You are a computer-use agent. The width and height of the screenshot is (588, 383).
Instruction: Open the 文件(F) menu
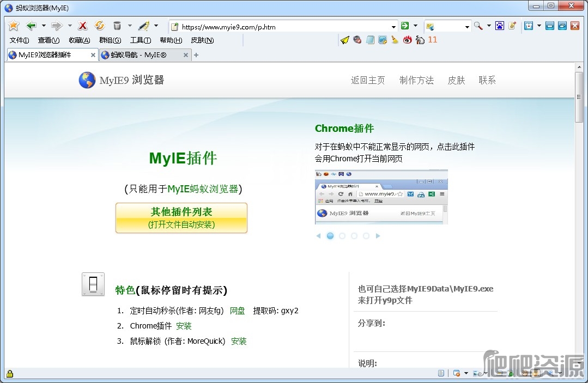(19, 40)
